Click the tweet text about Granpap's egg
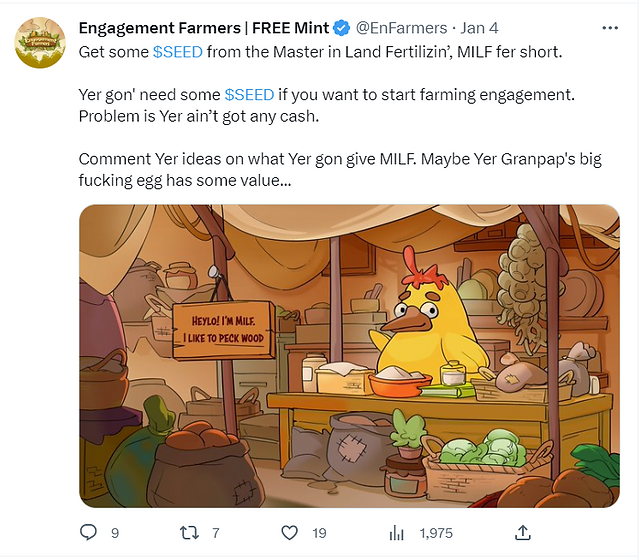The image size is (640, 560). pyautogui.click(x=340, y=169)
